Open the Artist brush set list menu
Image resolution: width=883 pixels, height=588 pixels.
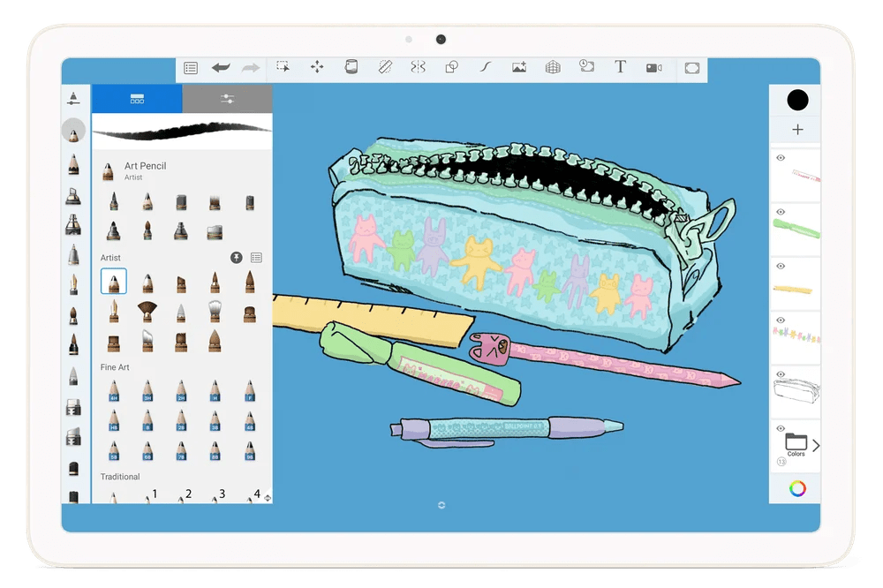256,258
